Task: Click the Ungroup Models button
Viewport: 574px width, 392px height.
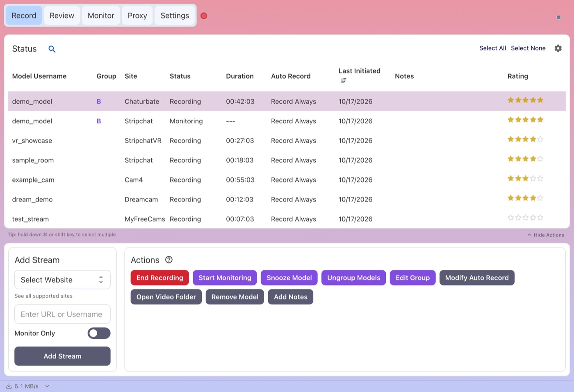Action: [x=354, y=278]
